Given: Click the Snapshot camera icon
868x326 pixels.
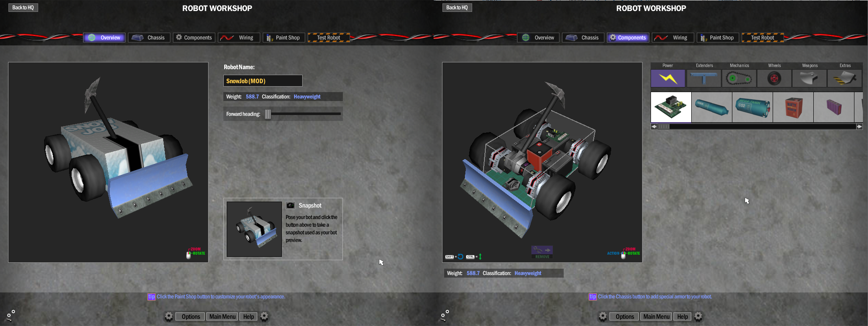Looking at the screenshot, I should pyautogui.click(x=290, y=205).
